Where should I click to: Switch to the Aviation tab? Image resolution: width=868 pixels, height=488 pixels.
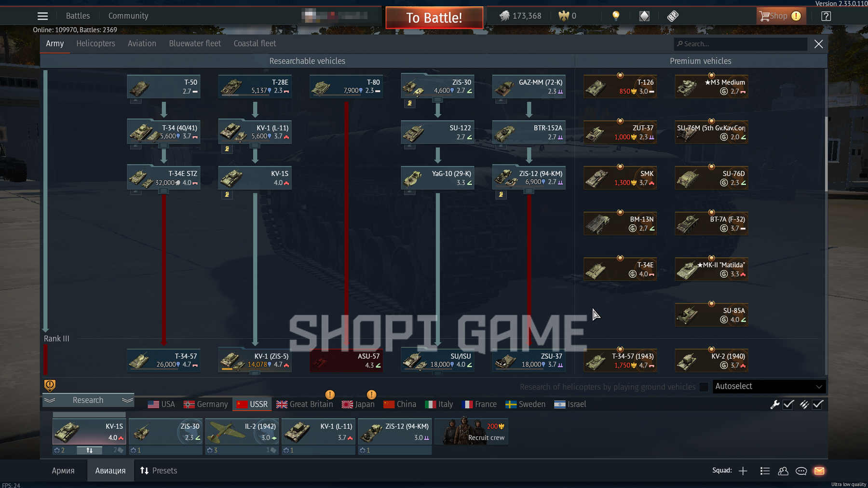pyautogui.click(x=142, y=43)
